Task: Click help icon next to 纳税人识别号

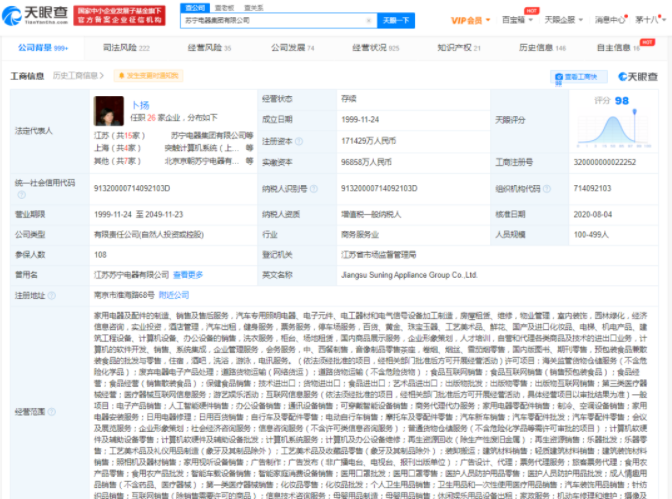Action: [314, 189]
